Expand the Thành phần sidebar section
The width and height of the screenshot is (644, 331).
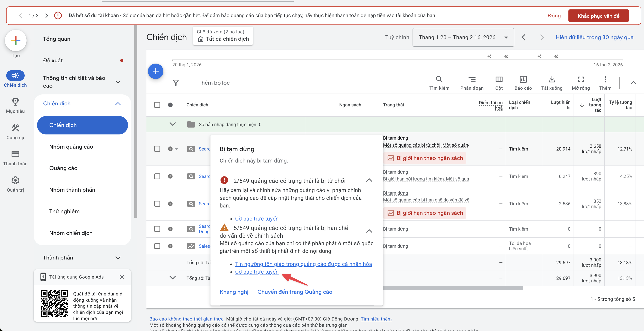[118, 258]
